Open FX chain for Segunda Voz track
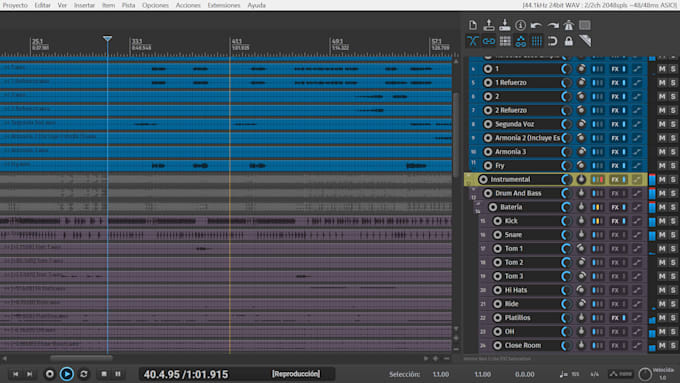 click(x=615, y=124)
